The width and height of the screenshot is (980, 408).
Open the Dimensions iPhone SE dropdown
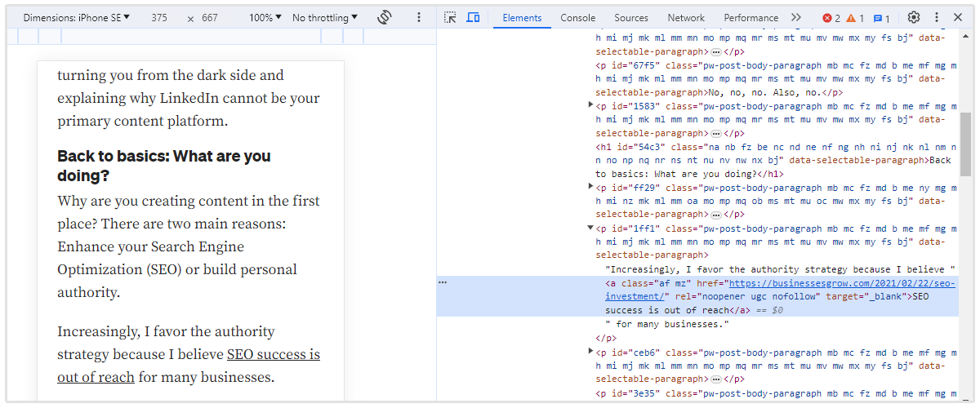point(77,17)
